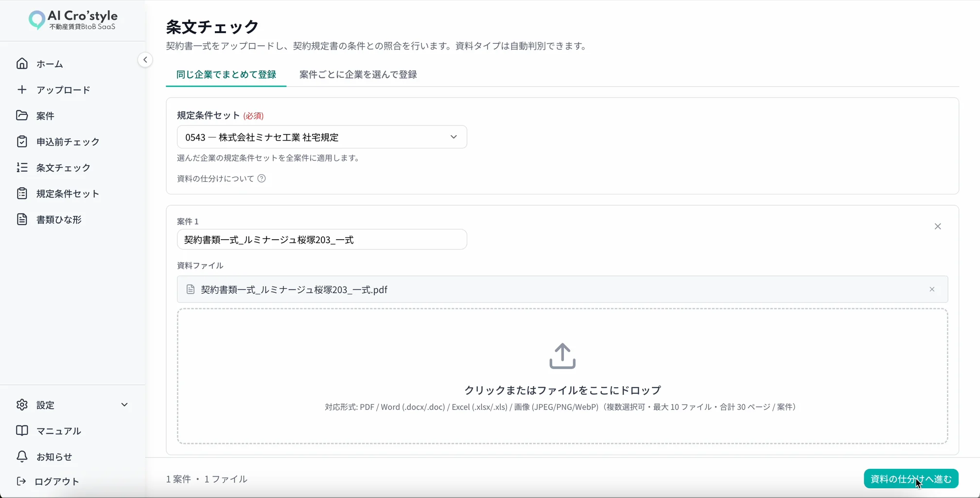Click the home icon in sidebar
Viewport: 980px width, 498px height.
click(22, 64)
